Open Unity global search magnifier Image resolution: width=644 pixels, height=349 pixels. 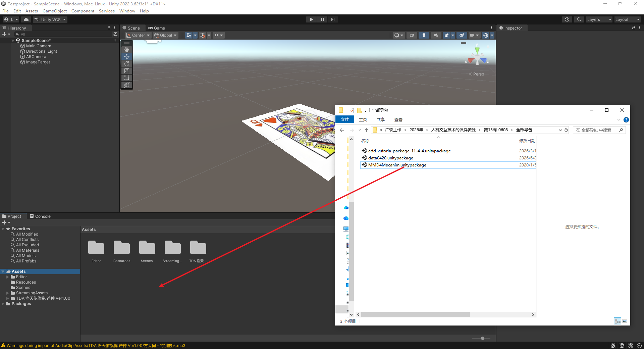pos(579,19)
